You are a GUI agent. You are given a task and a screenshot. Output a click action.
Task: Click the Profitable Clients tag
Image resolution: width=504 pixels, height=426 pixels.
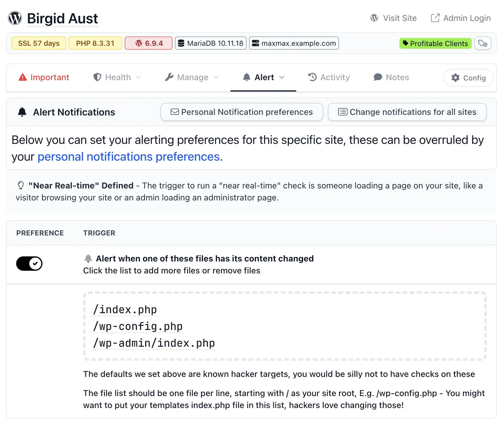coord(435,43)
